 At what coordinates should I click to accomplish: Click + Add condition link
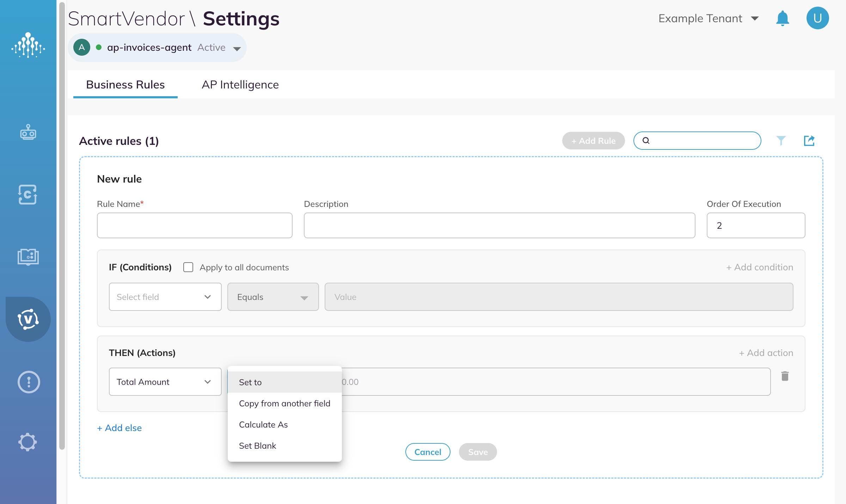click(x=760, y=267)
